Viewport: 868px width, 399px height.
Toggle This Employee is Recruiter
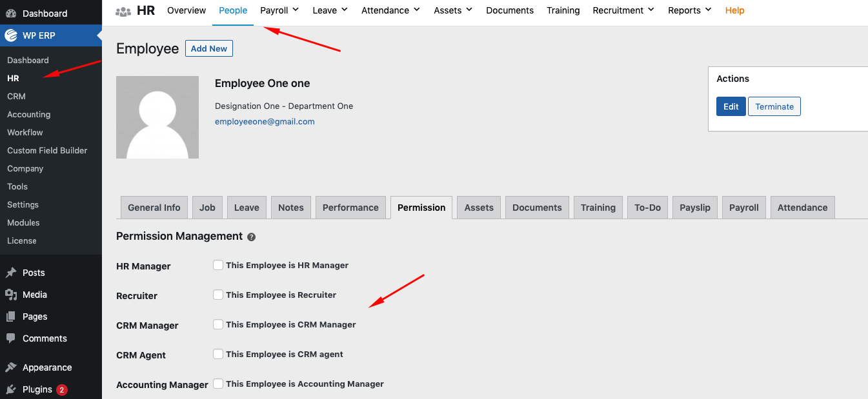click(218, 294)
